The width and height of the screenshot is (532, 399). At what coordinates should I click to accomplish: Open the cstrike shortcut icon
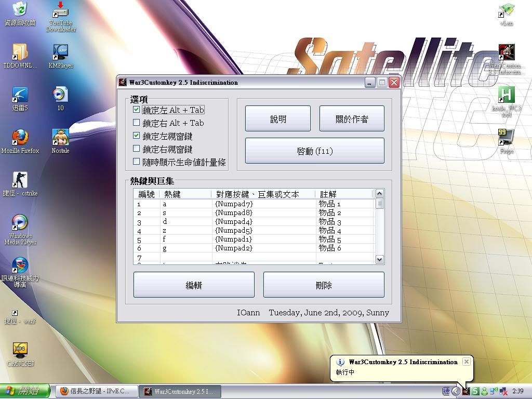(x=20, y=180)
